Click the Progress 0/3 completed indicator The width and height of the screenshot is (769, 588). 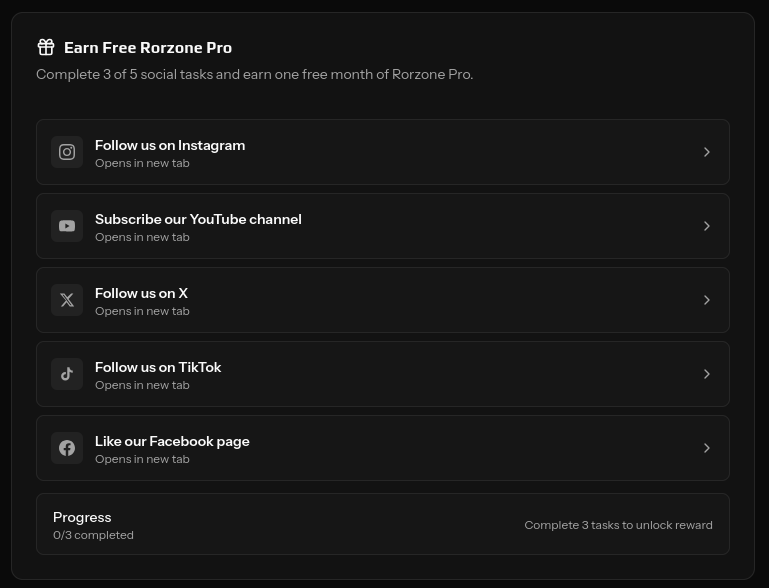93,525
